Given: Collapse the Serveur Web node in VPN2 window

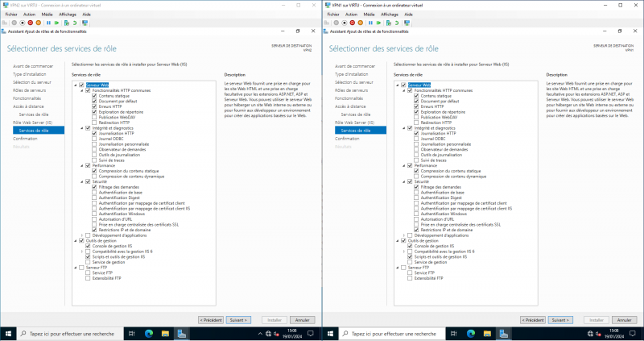Looking at the screenshot, I should pos(76,85).
